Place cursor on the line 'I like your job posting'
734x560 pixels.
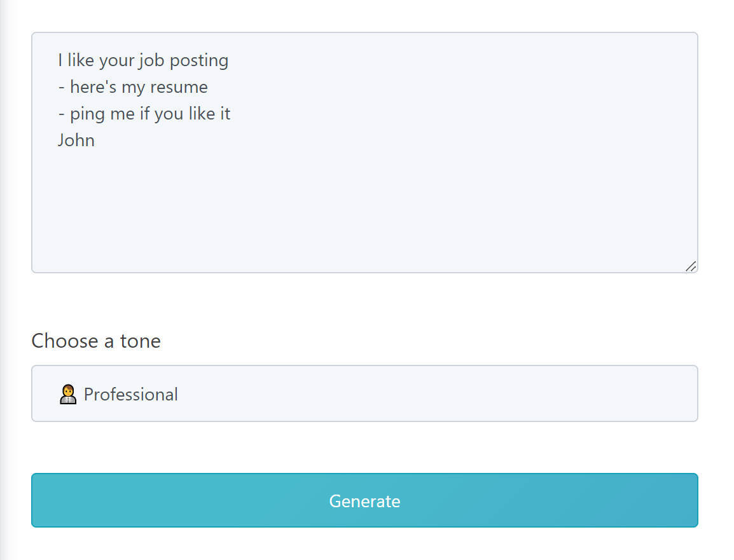point(143,60)
